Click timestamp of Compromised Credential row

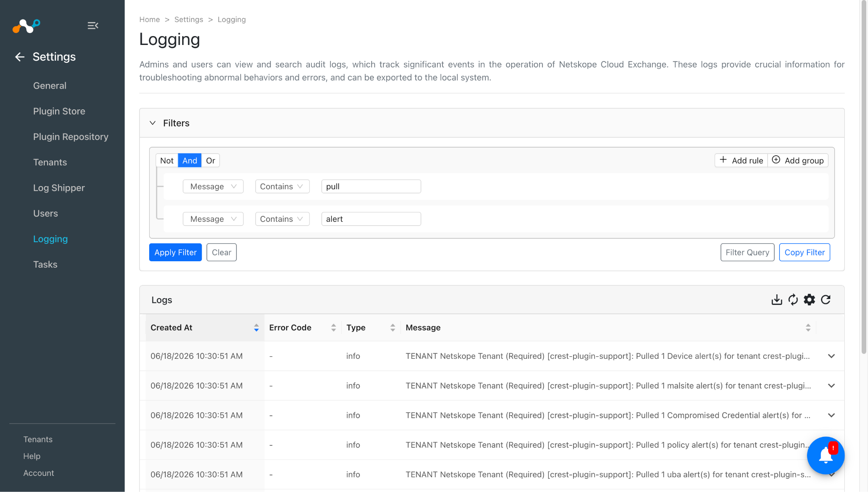pyautogui.click(x=197, y=416)
